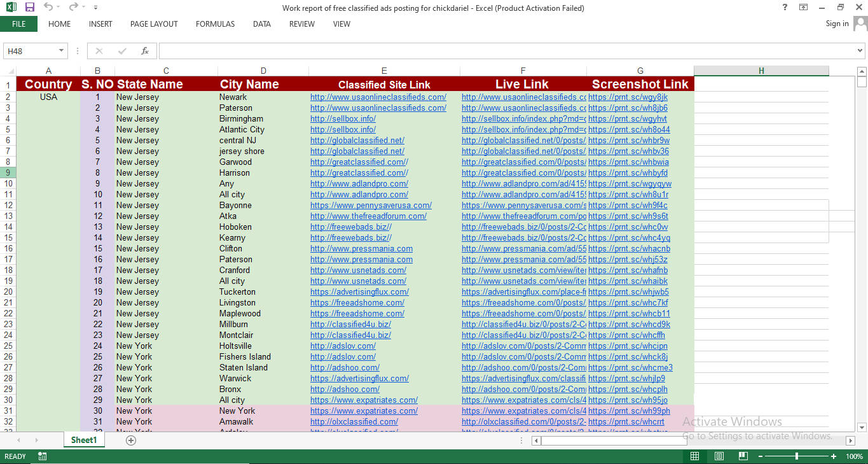Start macro recording from the status bar
This screenshot has width=868, height=464.
pos(41,456)
